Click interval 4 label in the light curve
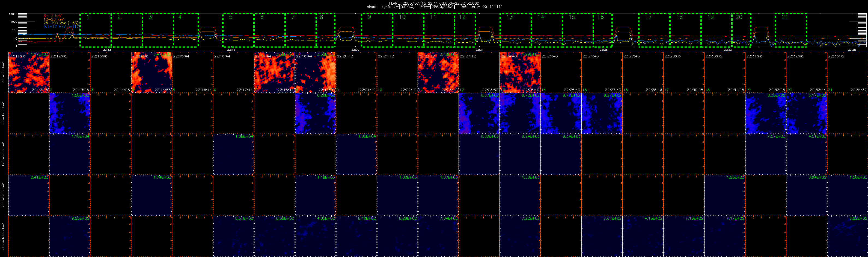868x257 pixels. (x=180, y=17)
